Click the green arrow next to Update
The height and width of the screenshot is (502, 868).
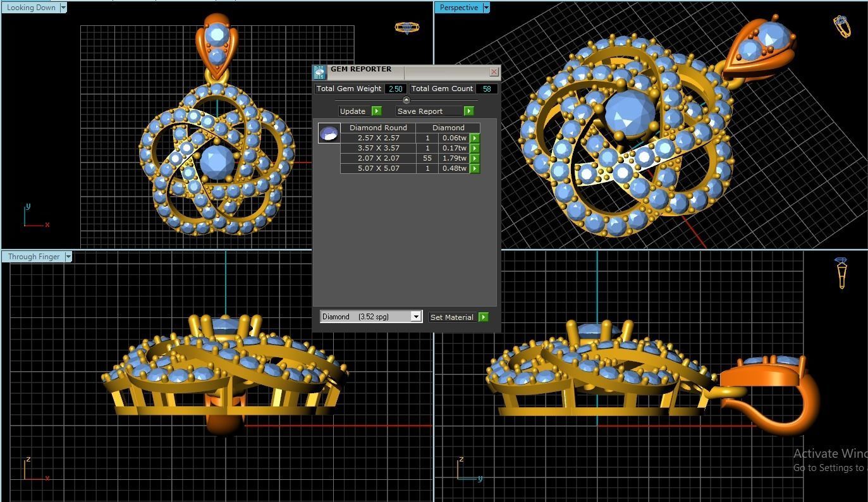[377, 111]
